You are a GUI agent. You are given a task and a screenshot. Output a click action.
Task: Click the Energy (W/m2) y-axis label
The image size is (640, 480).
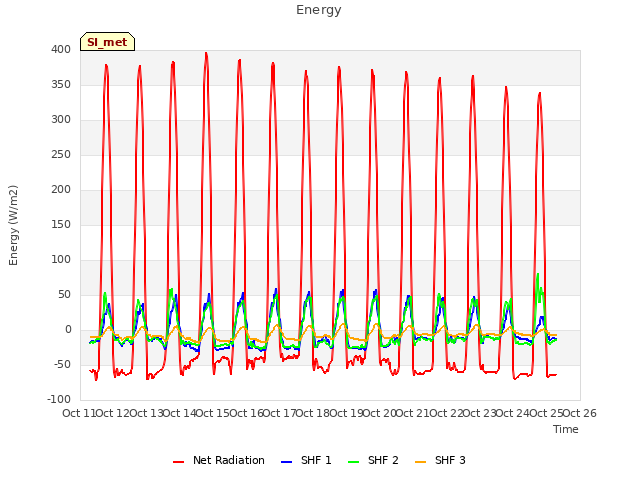[13, 225]
